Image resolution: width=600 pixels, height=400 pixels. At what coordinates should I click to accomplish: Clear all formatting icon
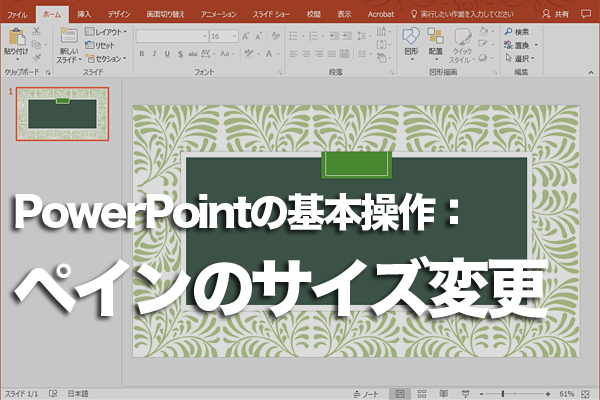pos(276,36)
